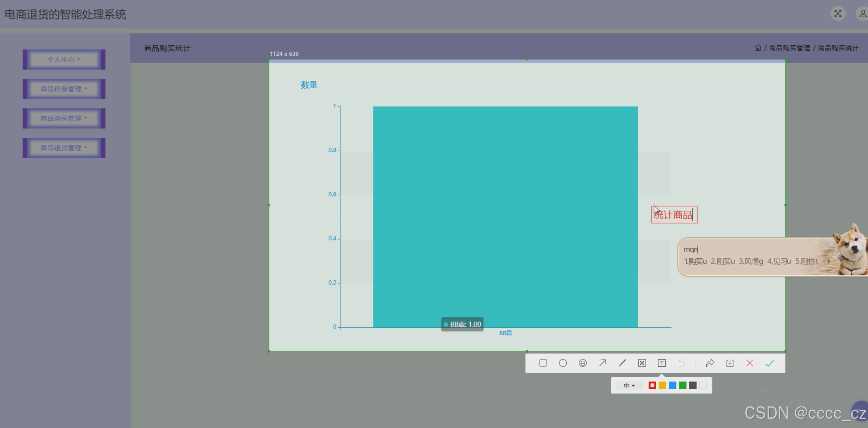
Task: Save the screenshot with the download icon
Action: (x=730, y=363)
